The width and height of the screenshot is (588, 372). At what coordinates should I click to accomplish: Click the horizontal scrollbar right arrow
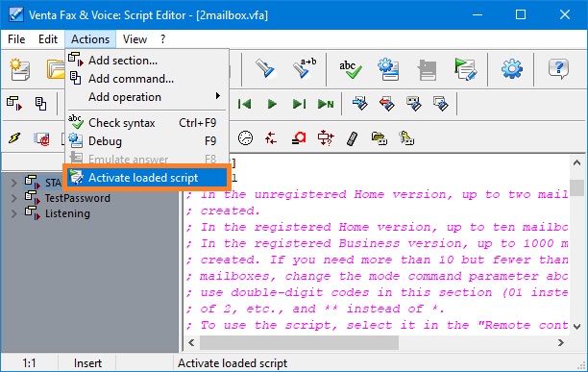(561, 343)
